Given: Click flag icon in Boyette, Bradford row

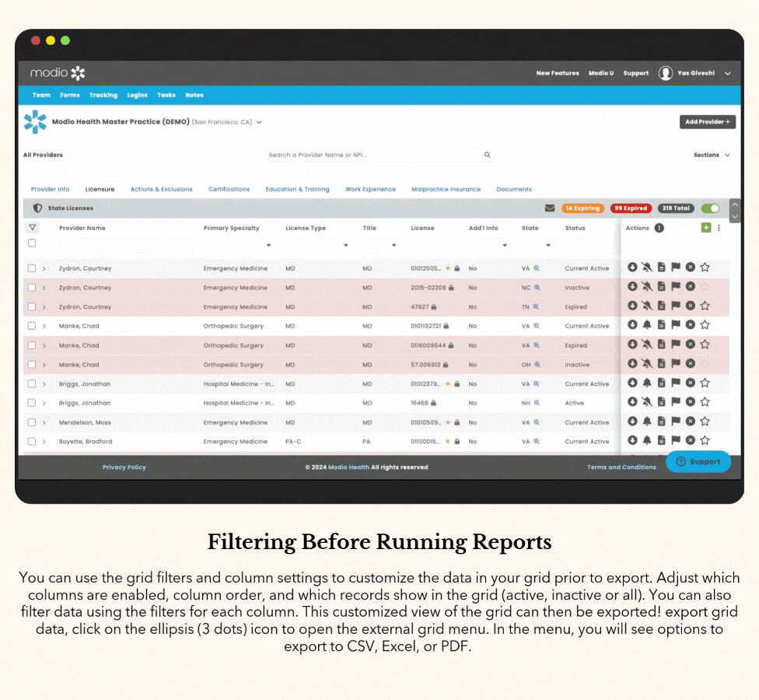Looking at the screenshot, I should [x=676, y=440].
